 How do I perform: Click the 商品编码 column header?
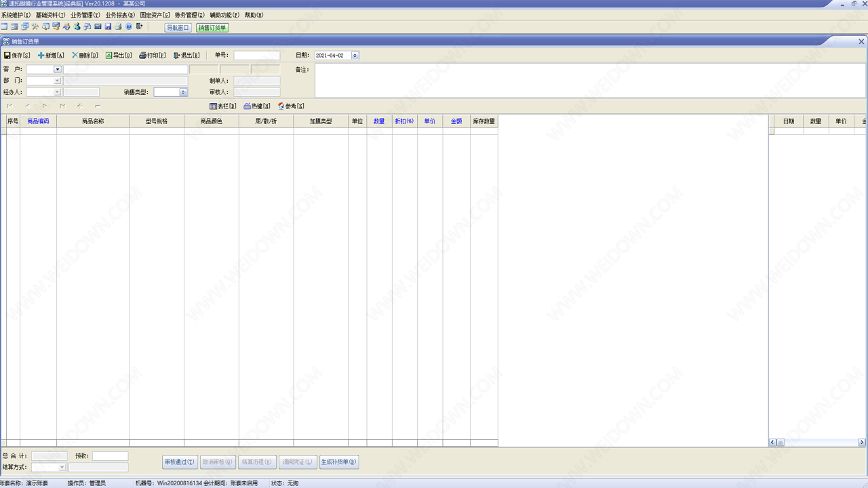(x=38, y=121)
